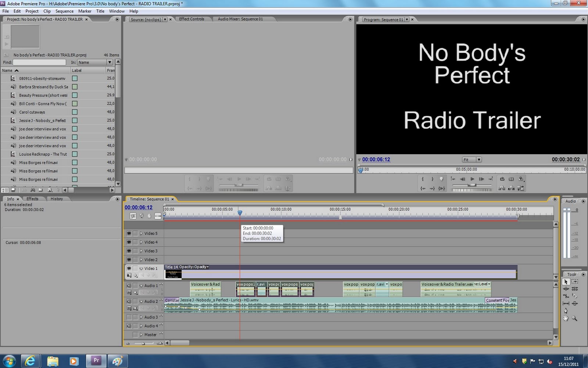
Task: Step forward one frame in Program monitor
Action: tap(481, 179)
